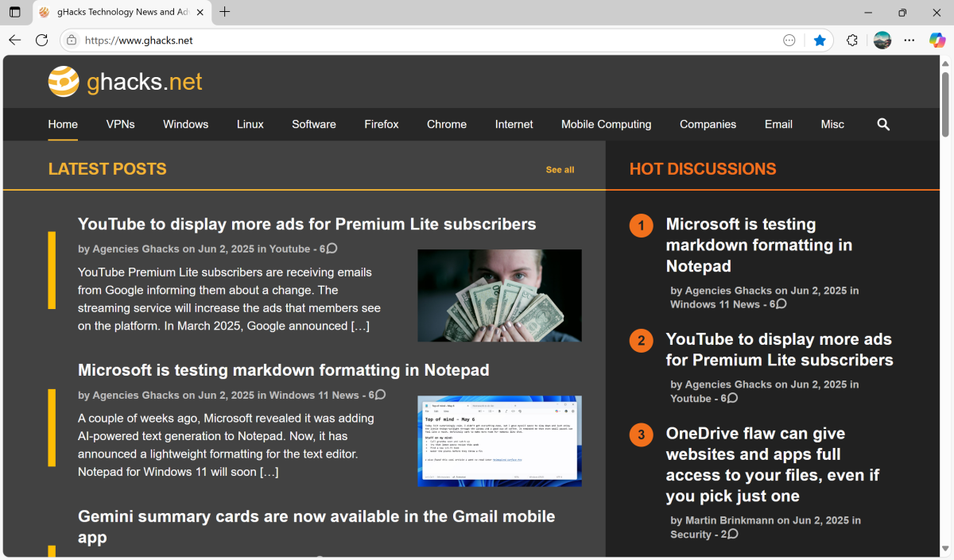Open the Email category
The height and width of the screenshot is (560, 954).
(x=779, y=124)
